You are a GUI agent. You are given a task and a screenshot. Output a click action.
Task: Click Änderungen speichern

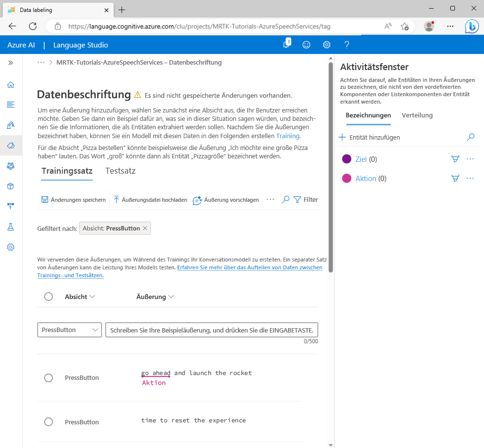coord(74,200)
